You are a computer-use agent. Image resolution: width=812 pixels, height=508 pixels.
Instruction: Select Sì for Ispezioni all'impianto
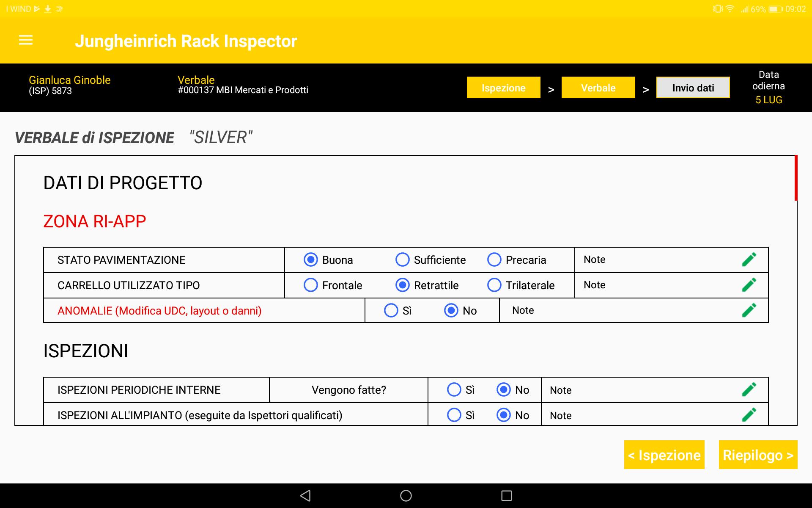pyautogui.click(x=454, y=415)
